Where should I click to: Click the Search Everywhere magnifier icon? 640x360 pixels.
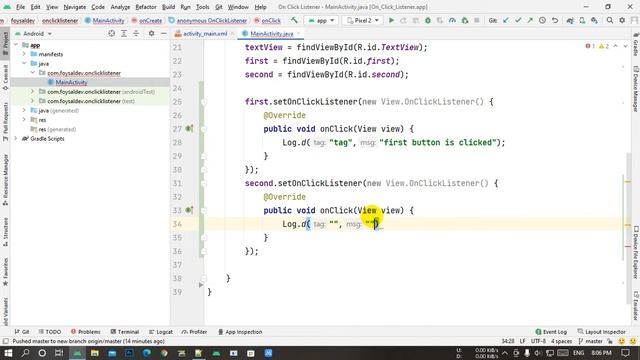[610, 20]
